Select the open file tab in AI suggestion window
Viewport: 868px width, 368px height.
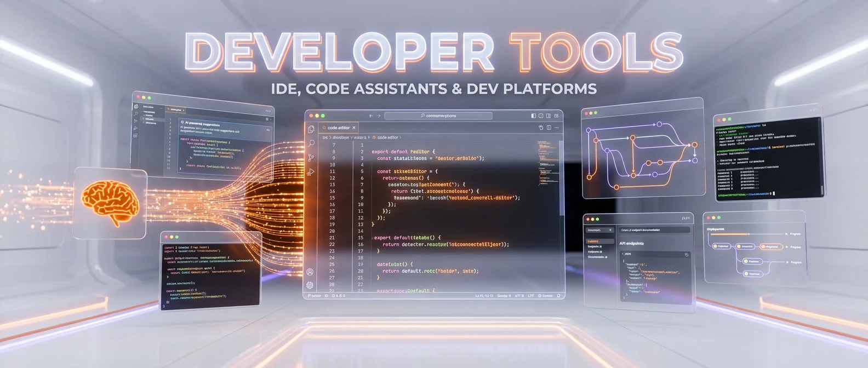click(x=176, y=110)
